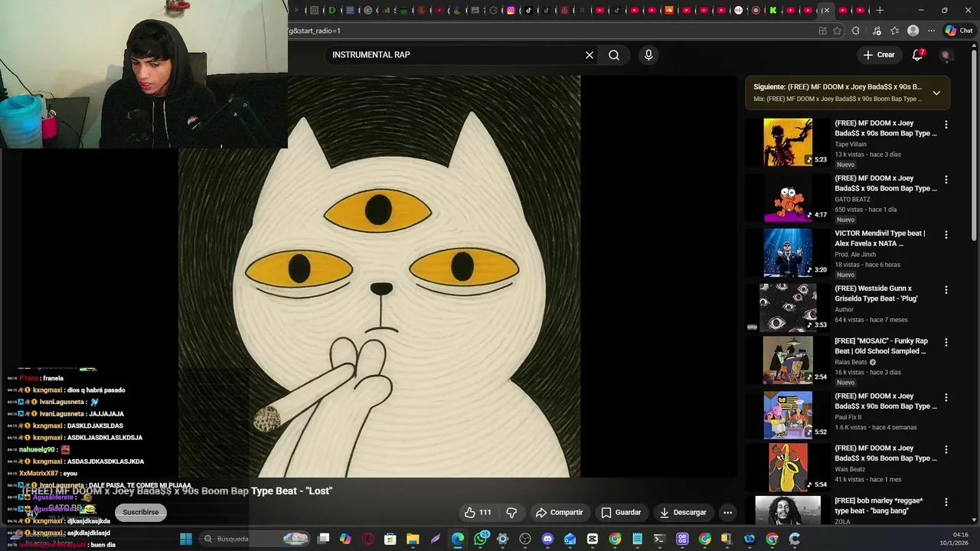Like the video with 111 likes
Image resolution: width=980 pixels, height=551 pixels.
(478, 513)
